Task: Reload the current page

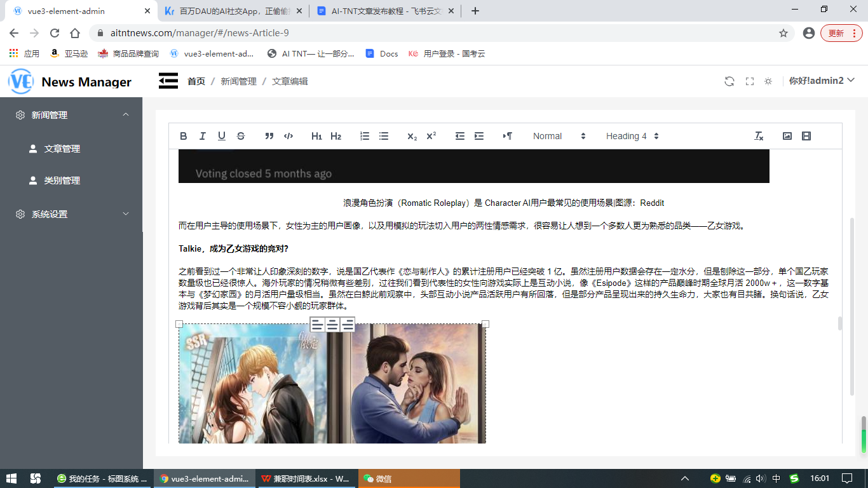Action: 55,33
